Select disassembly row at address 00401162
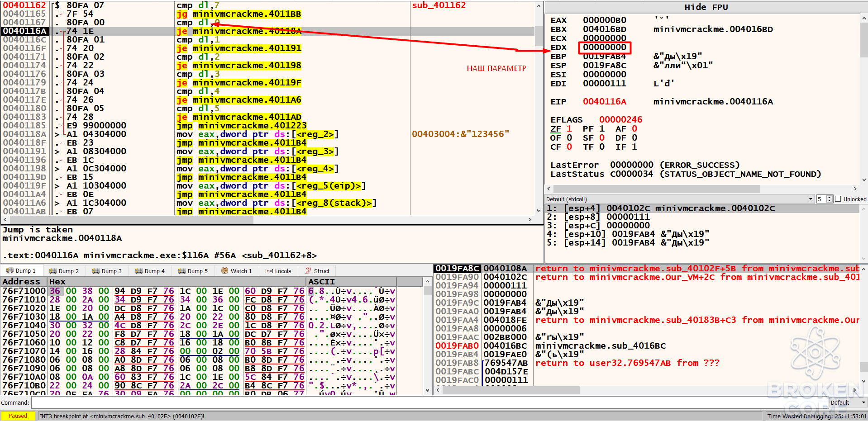Viewport: 868px width, 421px height. tap(268, 5)
